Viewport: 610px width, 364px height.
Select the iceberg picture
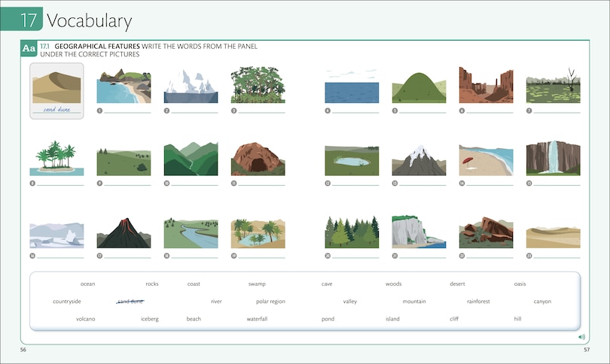point(191,86)
